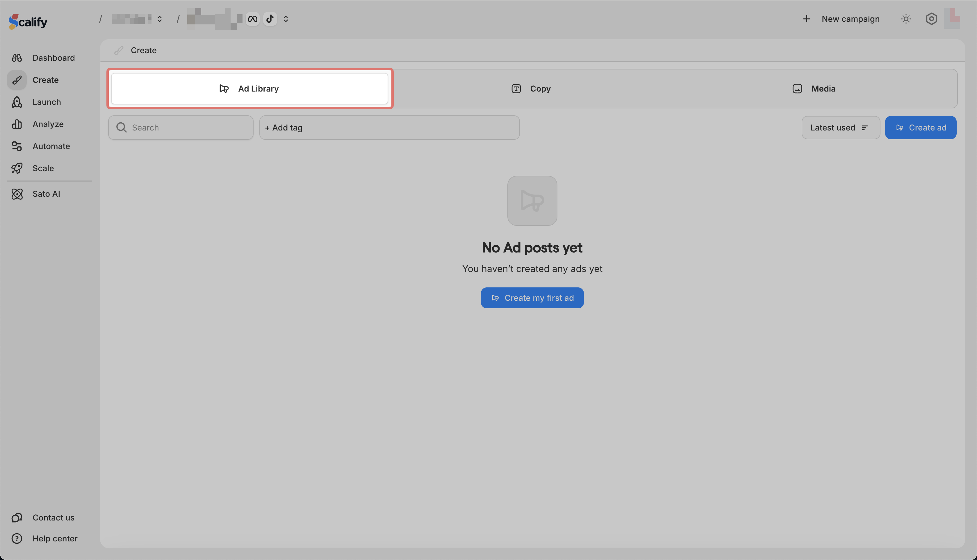The image size is (977, 560).
Task: Open the Launch rocket section
Action: tap(46, 102)
